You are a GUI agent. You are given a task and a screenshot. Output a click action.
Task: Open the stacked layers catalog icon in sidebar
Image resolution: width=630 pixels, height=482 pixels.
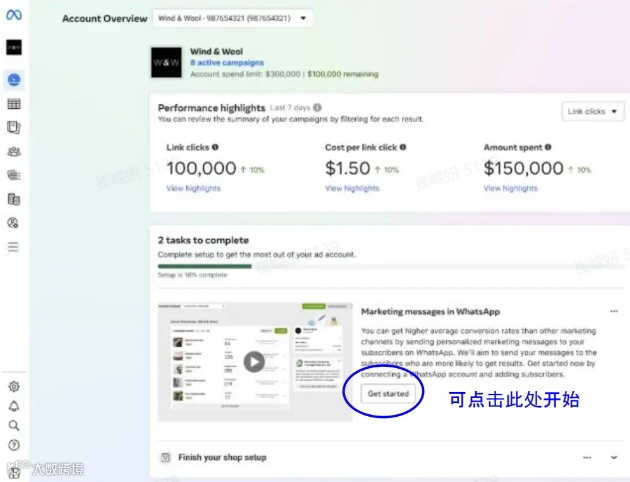(x=14, y=175)
